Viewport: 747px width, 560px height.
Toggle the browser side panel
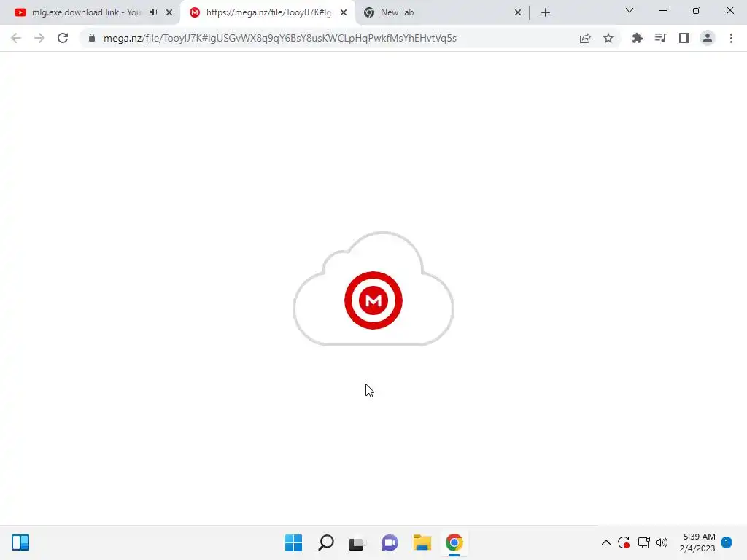(x=684, y=38)
